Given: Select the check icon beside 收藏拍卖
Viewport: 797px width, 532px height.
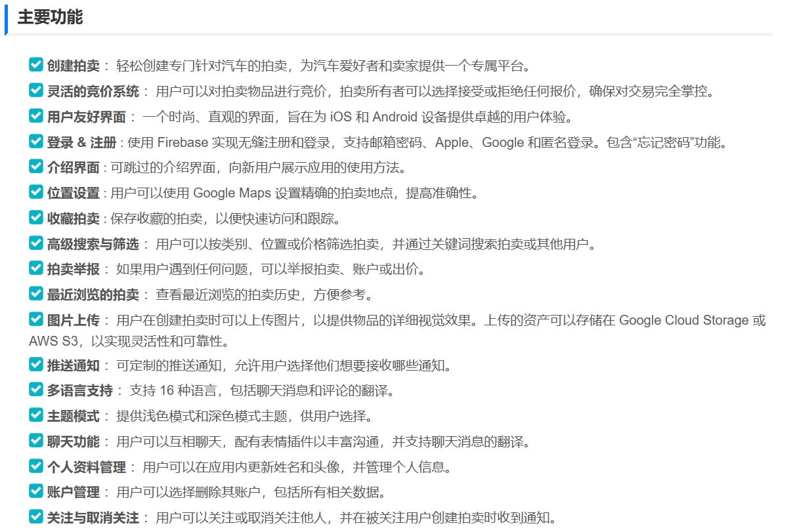Looking at the screenshot, I should pyautogui.click(x=36, y=217).
